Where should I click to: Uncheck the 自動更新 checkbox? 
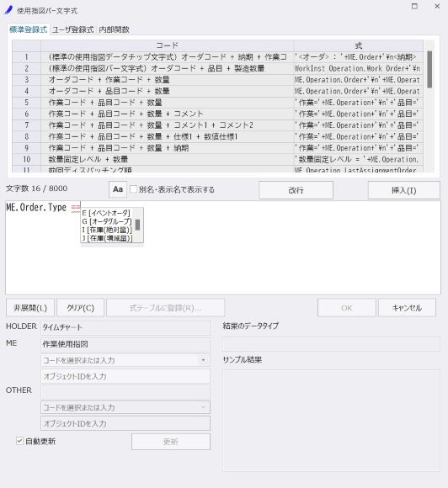point(19,441)
